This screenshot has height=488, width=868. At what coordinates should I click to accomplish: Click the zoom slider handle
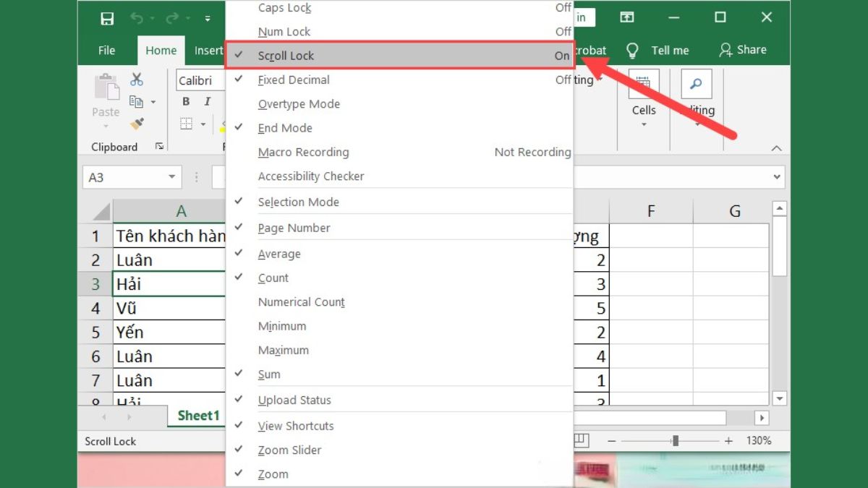675,440
